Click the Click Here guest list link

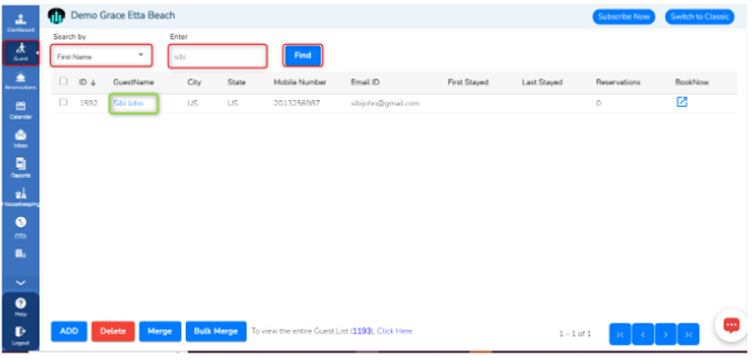point(394,331)
